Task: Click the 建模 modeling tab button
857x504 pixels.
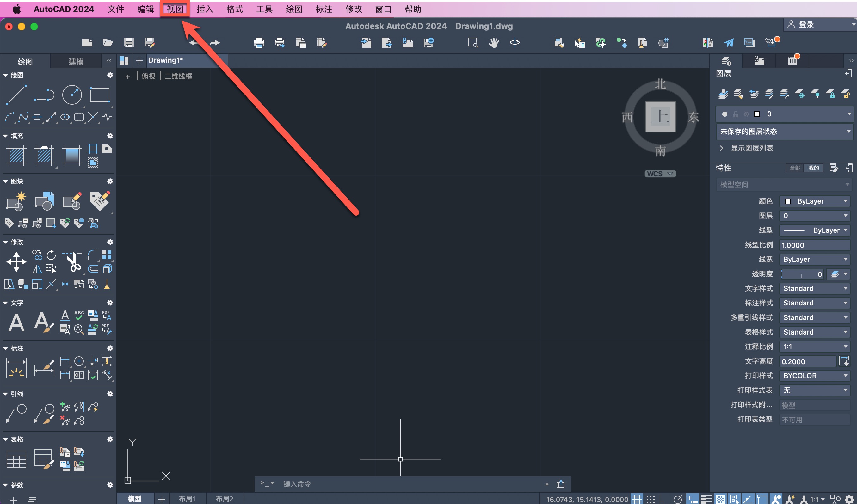Action: (76, 62)
